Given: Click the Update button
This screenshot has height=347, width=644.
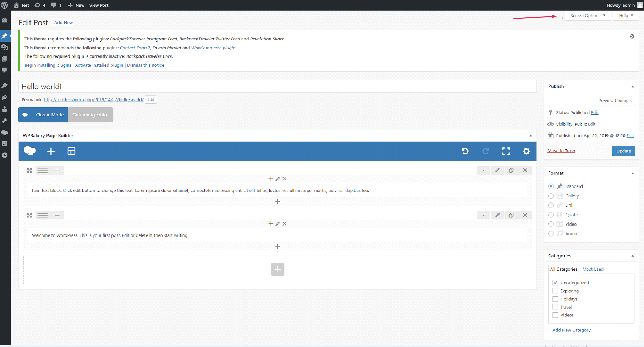Looking at the screenshot, I should [623, 151].
